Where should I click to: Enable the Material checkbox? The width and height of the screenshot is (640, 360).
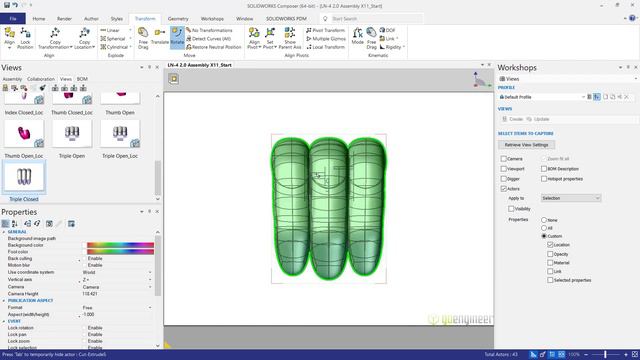pos(550,262)
